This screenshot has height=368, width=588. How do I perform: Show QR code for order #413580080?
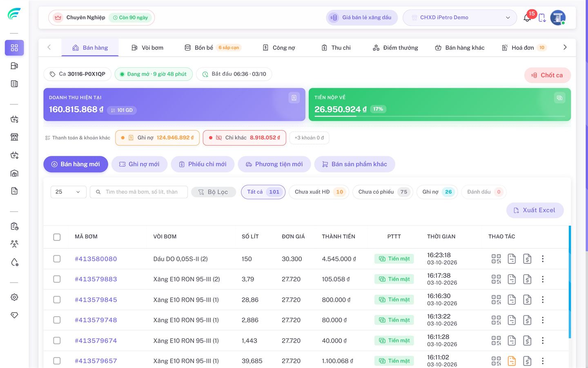click(496, 259)
